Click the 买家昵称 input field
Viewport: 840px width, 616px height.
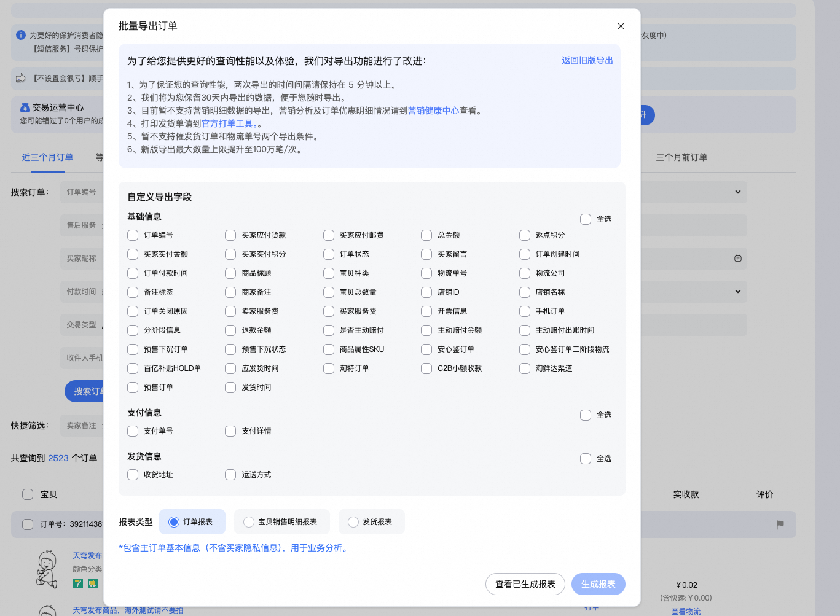(x=82, y=259)
